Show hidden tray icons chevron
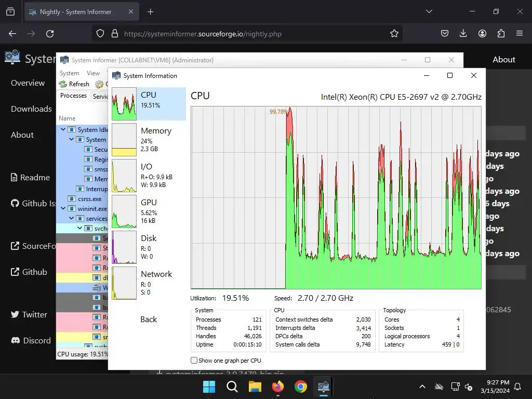This screenshot has width=532, height=399. (x=422, y=387)
